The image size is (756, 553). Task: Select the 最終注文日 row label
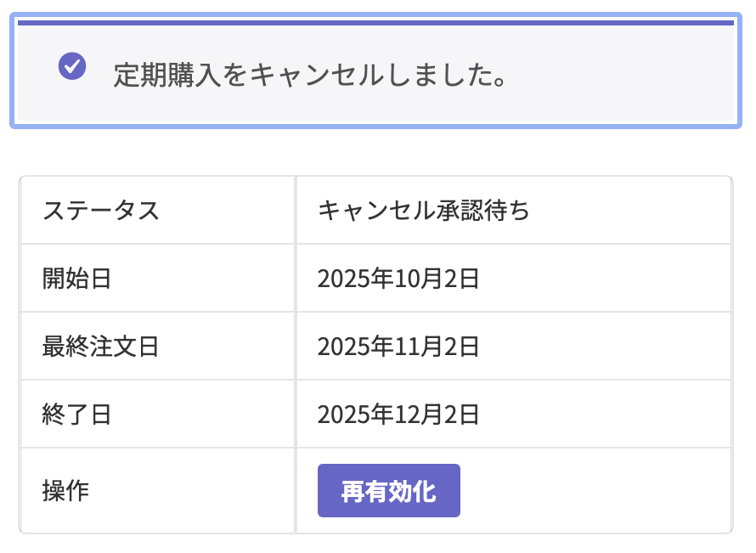[x=101, y=346]
